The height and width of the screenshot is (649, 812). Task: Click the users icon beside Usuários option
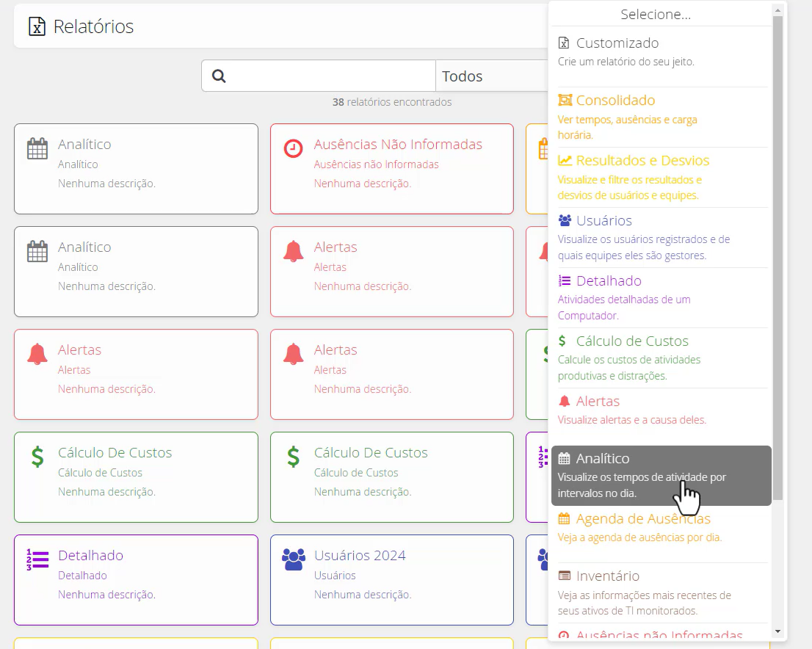pos(565,221)
